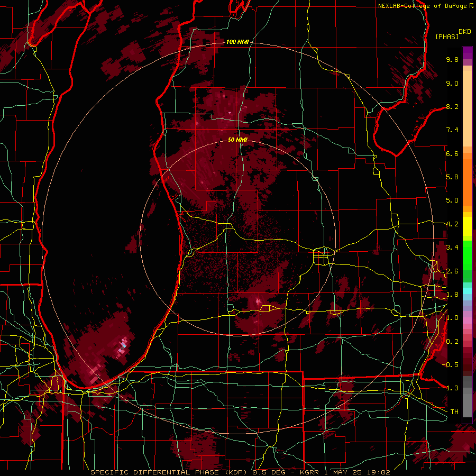
Task: Click the 3.4 scale label
Action: pos(452,248)
